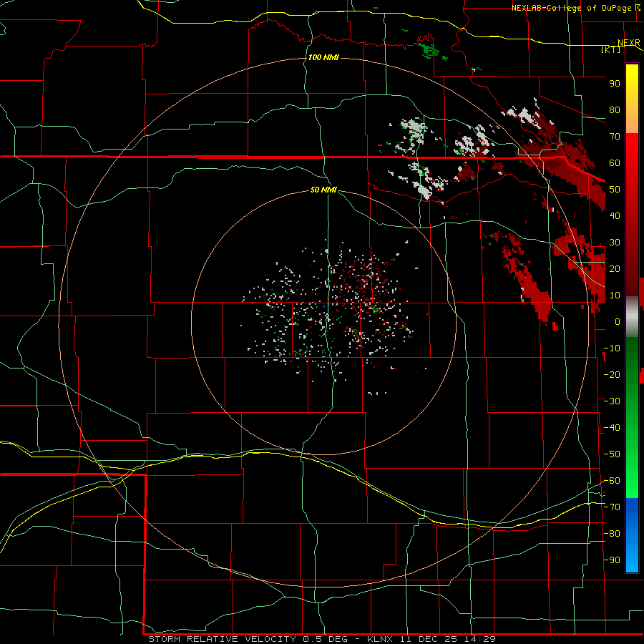
Task: Click the -70 value on the velocity scale
Action: coord(612,507)
